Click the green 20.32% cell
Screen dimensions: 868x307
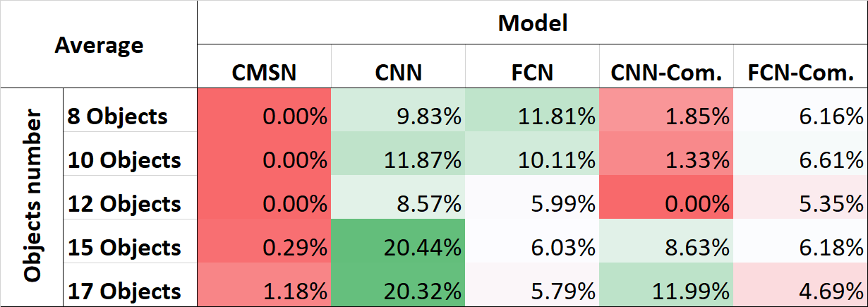(397, 291)
